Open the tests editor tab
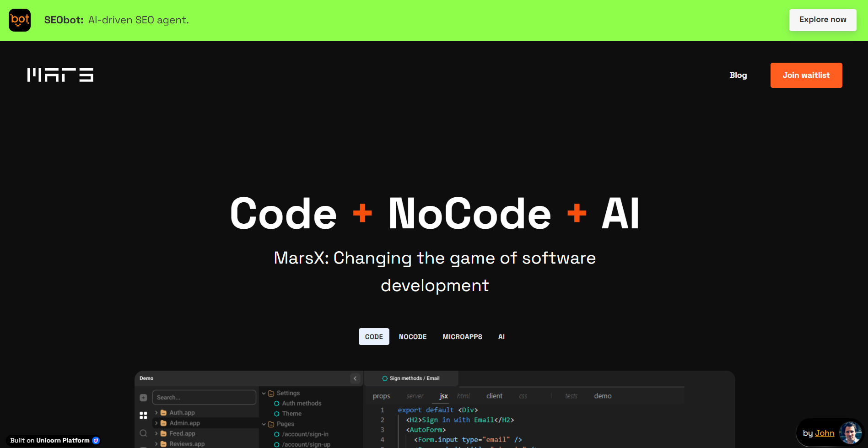This screenshot has height=448, width=868. (571, 396)
